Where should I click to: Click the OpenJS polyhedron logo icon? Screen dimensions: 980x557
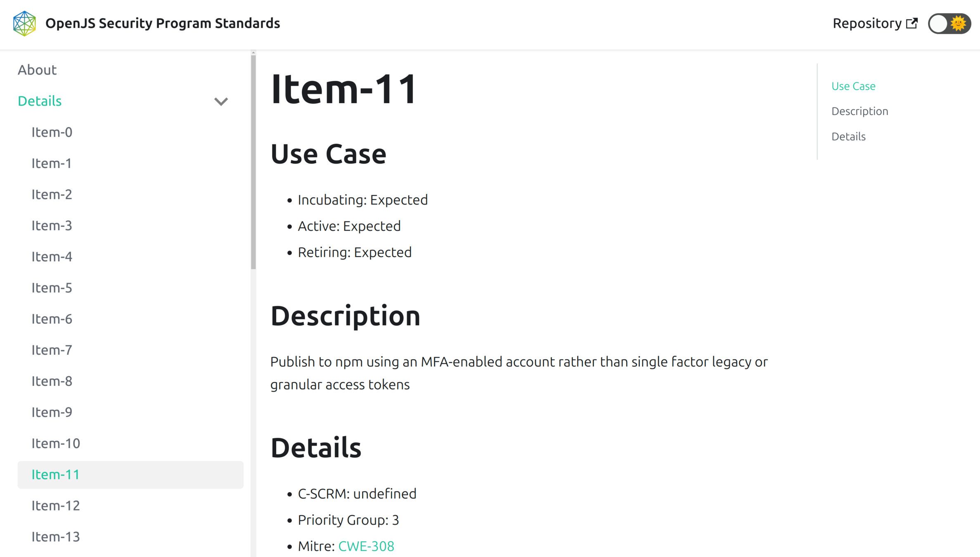click(24, 24)
